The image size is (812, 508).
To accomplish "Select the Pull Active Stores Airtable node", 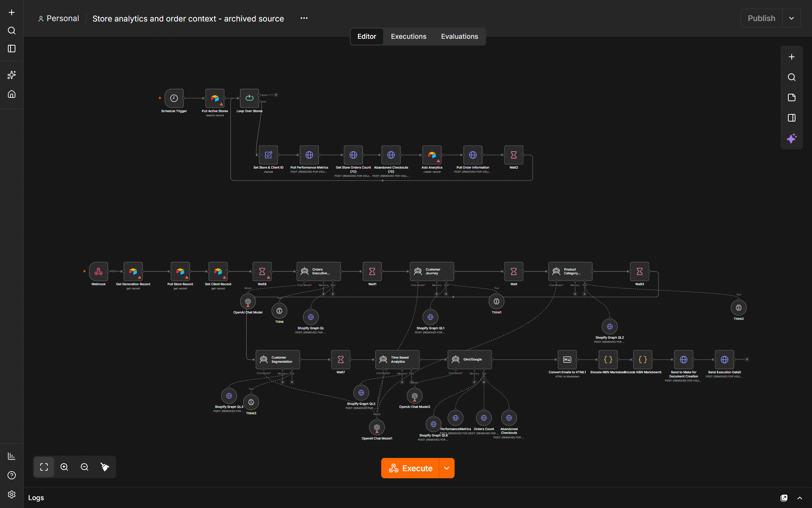I will point(215,98).
